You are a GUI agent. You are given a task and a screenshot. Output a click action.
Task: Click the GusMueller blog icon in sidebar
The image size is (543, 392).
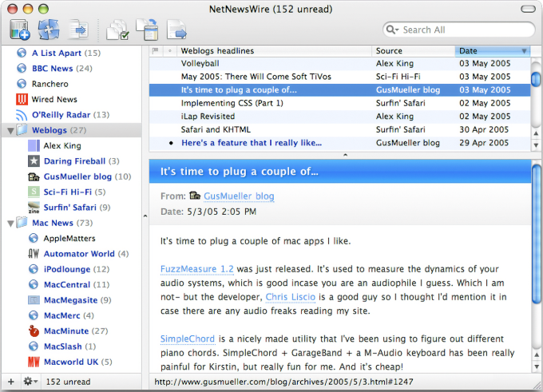click(34, 176)
